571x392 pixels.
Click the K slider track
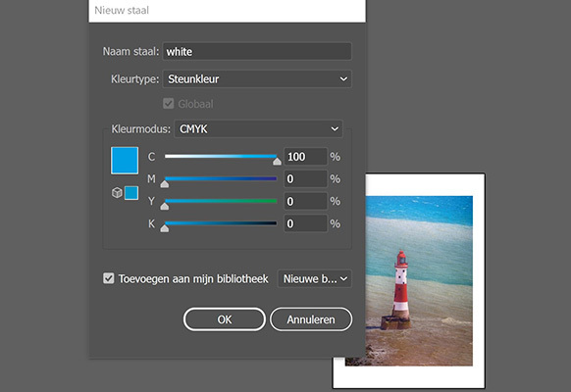[x=221, y=222]
